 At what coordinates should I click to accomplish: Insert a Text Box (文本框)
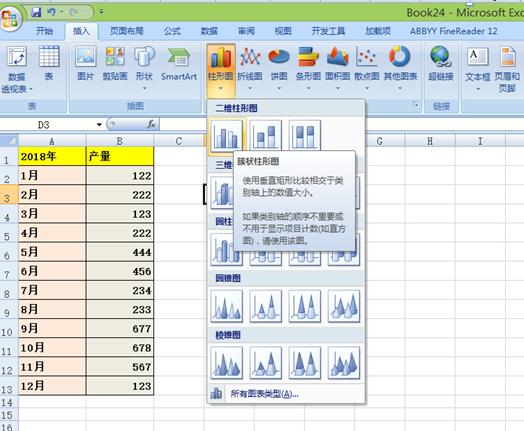click(x=478, y=68)
